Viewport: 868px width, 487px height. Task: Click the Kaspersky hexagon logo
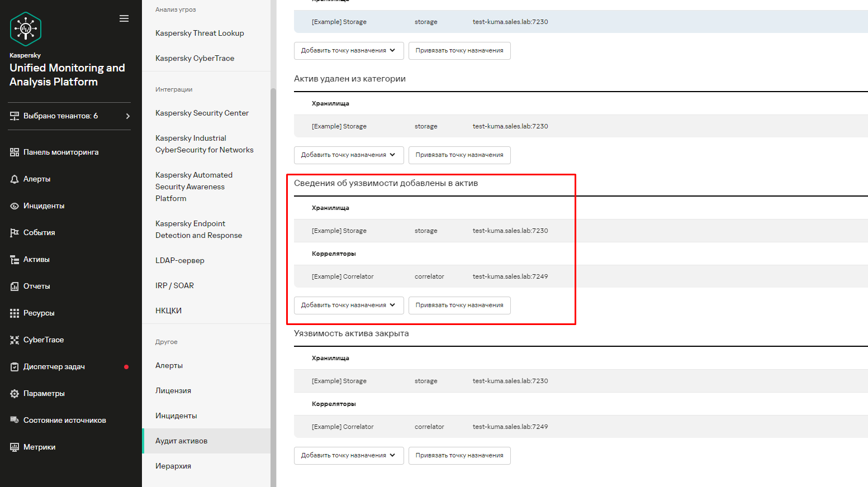coord(26,28)
